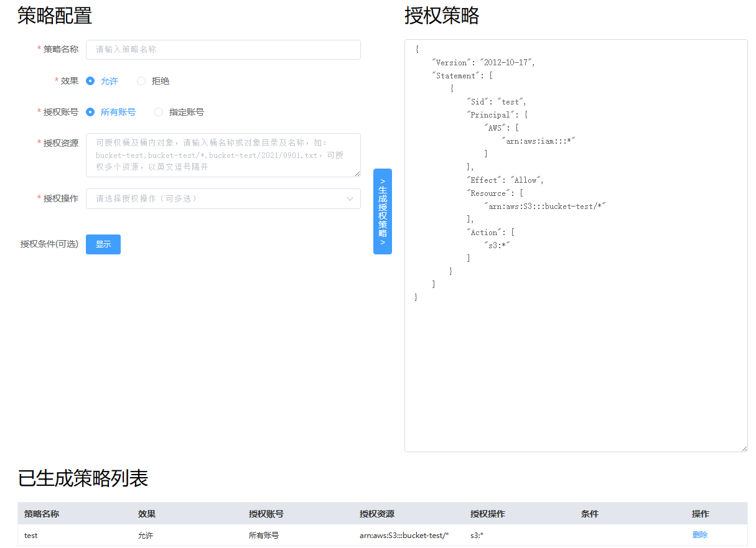The image size is (756, 548).
Task: Select the 允许 effect radio button
Action: point(91,81)
